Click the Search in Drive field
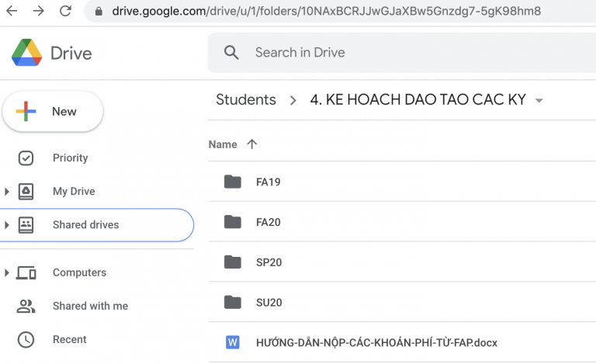This screenshot has height=364, width=596. click(x=402, y=53)
